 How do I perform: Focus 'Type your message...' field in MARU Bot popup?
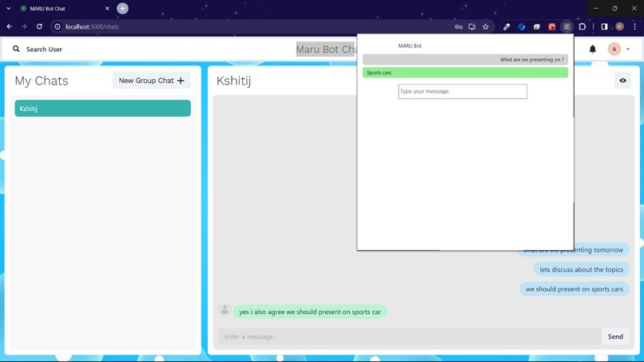[463, 92]
